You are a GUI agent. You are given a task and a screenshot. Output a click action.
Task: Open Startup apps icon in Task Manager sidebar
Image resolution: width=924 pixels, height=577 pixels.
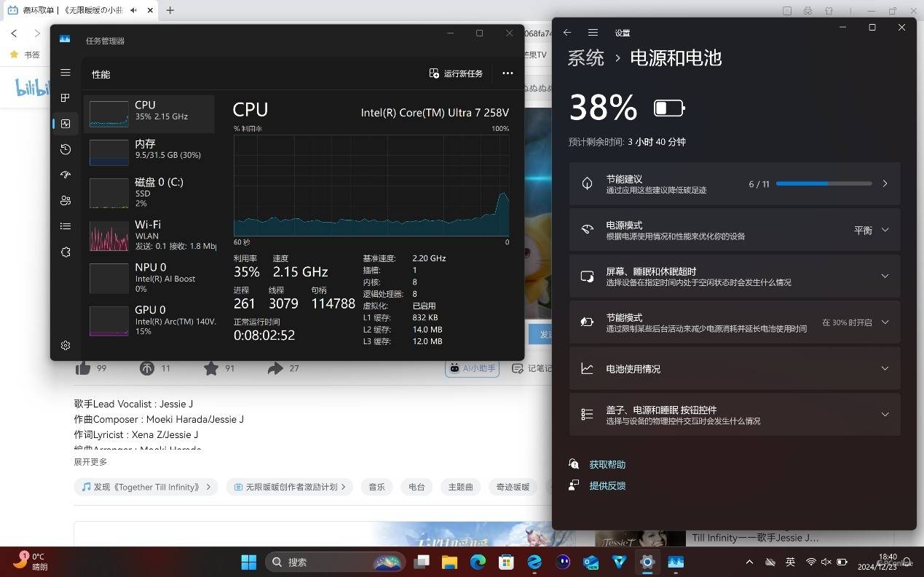point(66,175)
